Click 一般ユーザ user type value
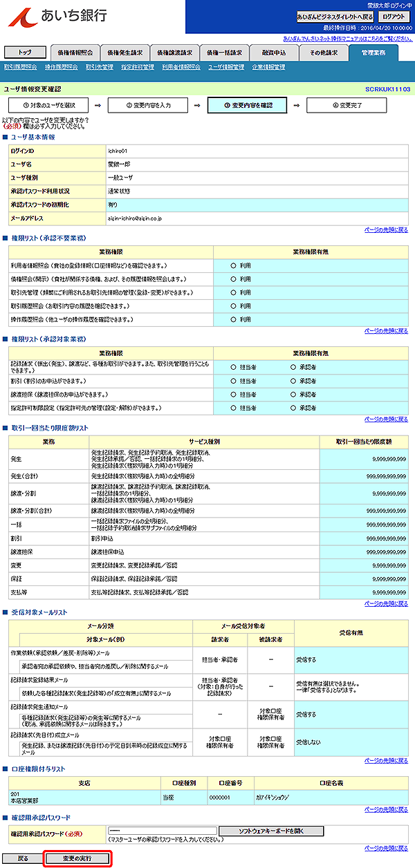 (x=120, y=177)
